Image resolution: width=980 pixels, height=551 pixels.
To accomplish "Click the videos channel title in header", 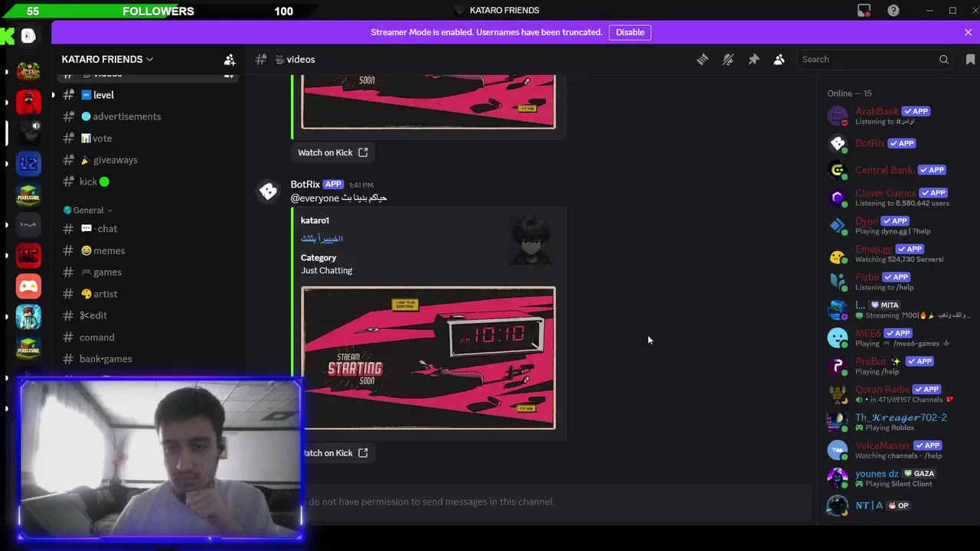I will click(x=300, y=60).
